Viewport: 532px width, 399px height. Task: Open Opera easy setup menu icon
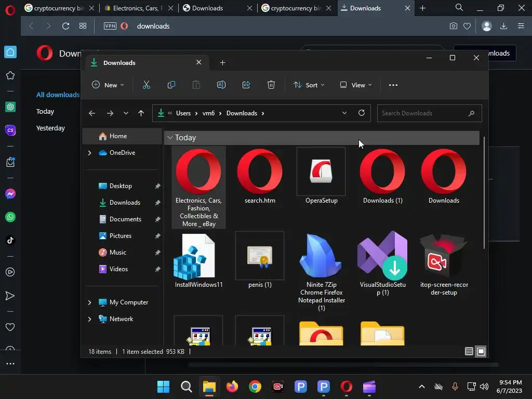tap(521, 26)
